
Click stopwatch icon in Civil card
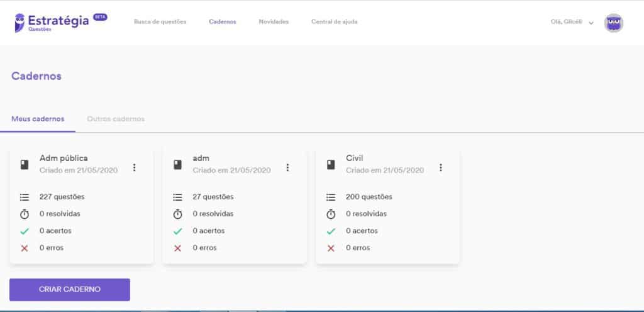[x=331, y=214]
